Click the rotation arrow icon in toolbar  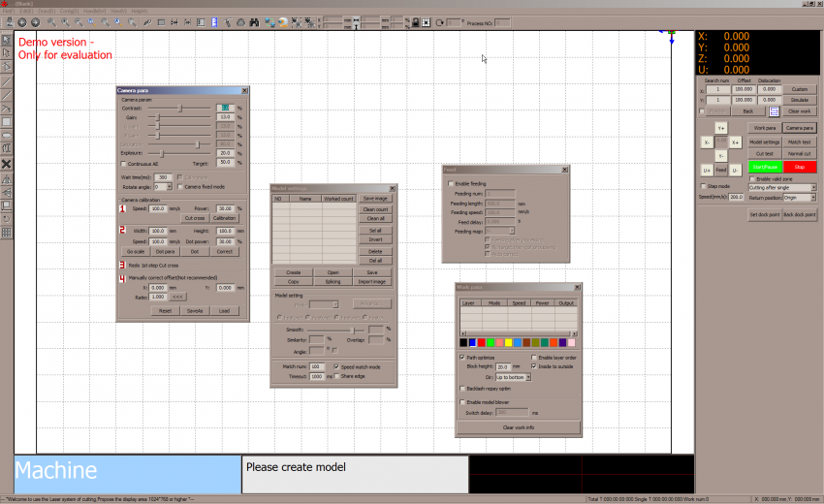[439, 22]
